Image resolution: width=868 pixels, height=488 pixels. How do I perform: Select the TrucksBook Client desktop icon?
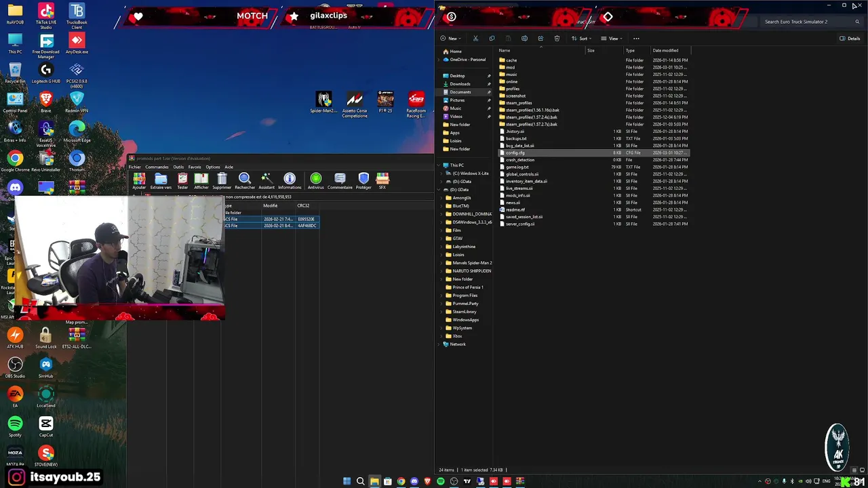pyautogui.click(x=77, y=17)
